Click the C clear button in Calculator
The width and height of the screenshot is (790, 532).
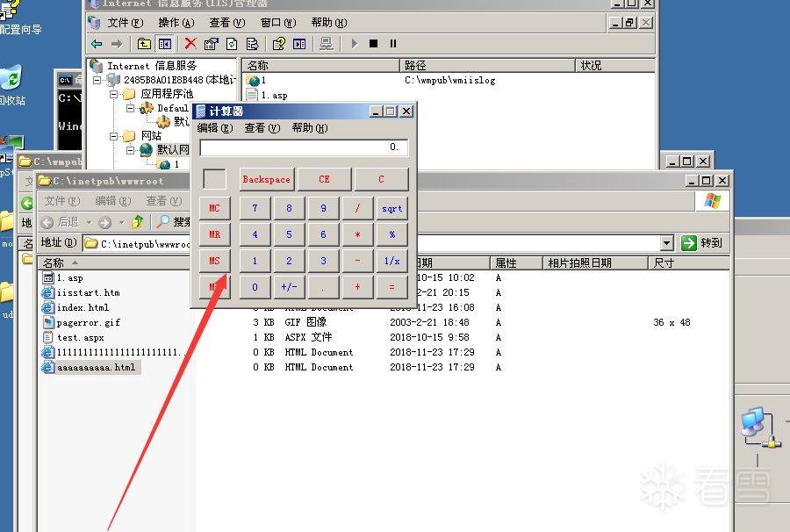point(381,179)
